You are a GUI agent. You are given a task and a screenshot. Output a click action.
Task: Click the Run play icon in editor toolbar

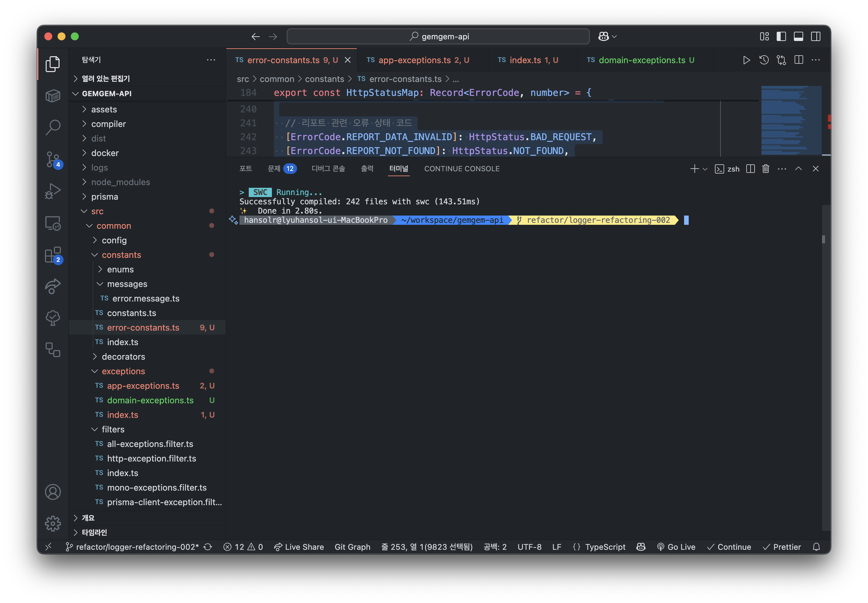click(746, 60)
